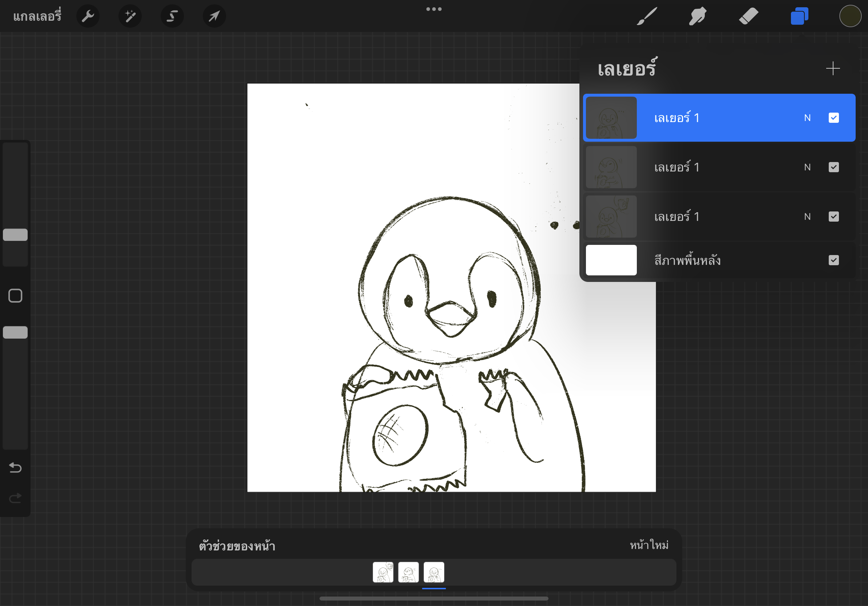Screen dimensions: 868x606
Task: Go back to Gallery (แกลเลอรี่)
Action: click(37, 16)
